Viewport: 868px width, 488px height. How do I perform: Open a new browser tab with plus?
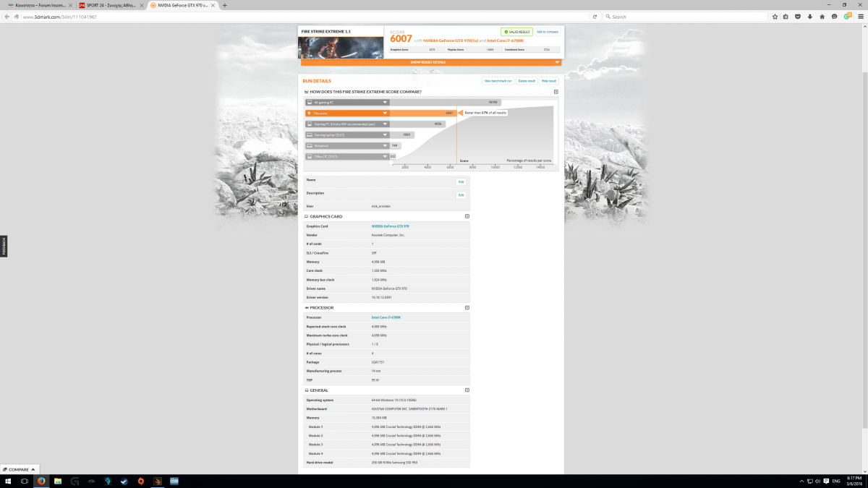(x=225, y=5)
